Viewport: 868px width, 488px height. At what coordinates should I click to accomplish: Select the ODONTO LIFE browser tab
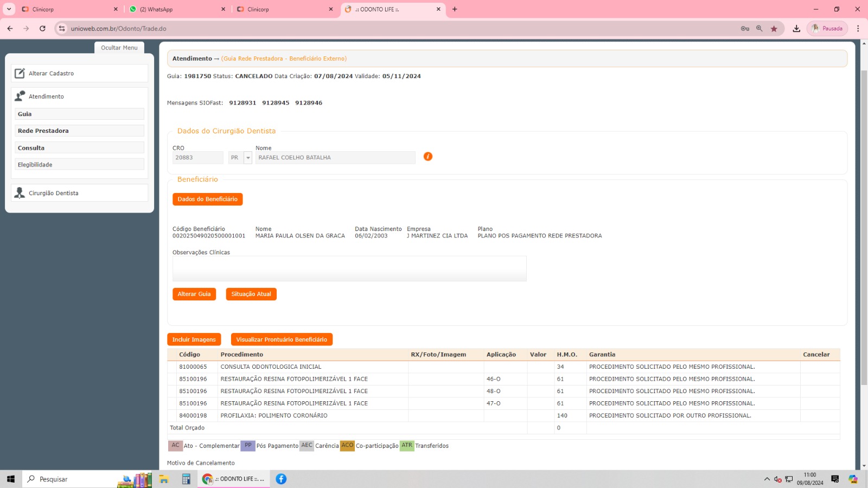point(393,9)
